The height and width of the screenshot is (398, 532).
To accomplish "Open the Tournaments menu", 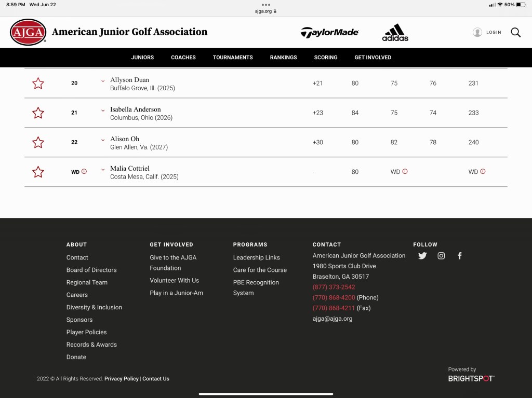I will pos(233,58).
